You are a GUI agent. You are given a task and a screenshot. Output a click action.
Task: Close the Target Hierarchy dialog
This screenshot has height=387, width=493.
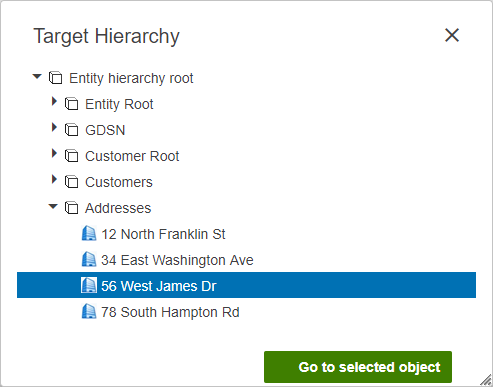452,35
